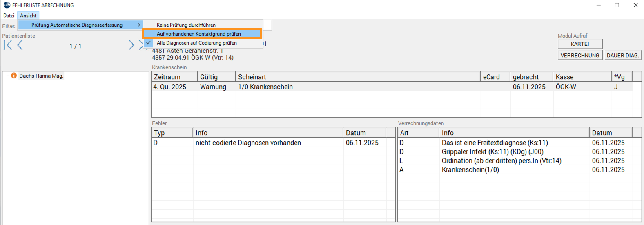Select the 'Grippaler Infekt' billing entry
Screen dimensions: 644x225
492,151
